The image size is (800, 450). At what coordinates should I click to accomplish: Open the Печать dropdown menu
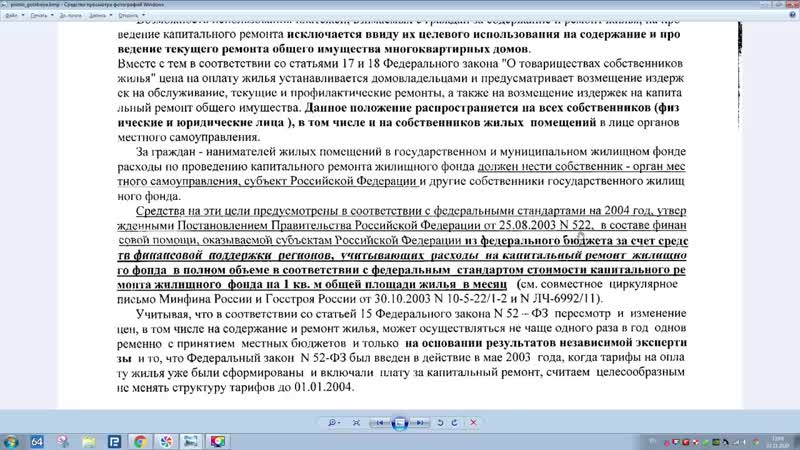[41, 15]
